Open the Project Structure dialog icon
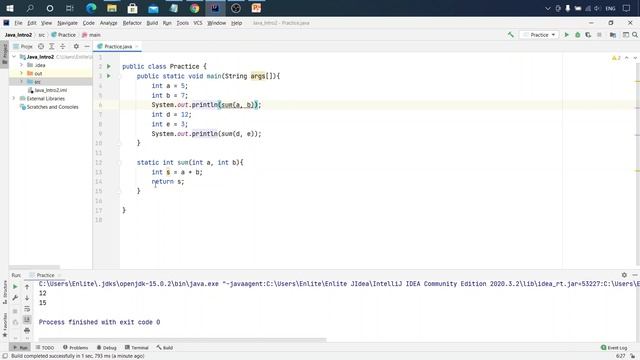The image size is (640, 360). pos(613,35)
